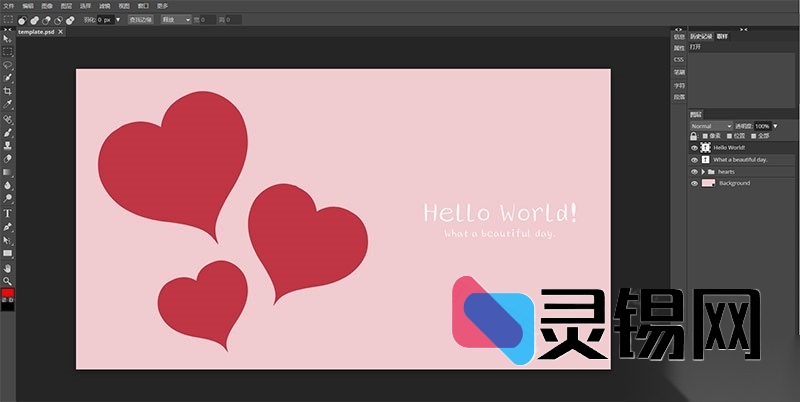
Task: Select the Clone Stamp tool
Action: click(8, 146)
